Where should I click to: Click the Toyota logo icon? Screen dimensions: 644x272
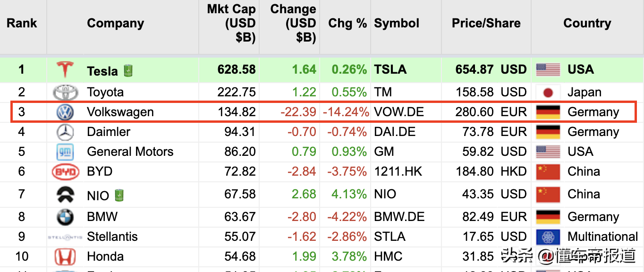tap(65, 92)
